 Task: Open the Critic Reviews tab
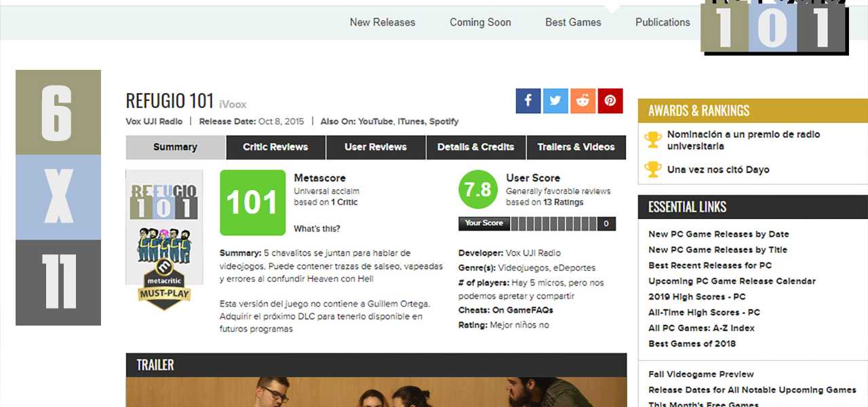pyautogui.click(x=275, y=147)
